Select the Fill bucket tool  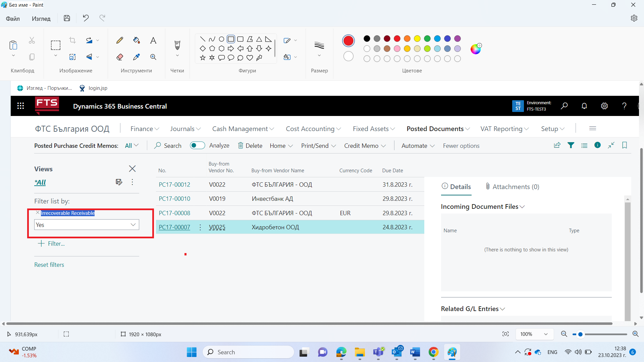point(137,40)
